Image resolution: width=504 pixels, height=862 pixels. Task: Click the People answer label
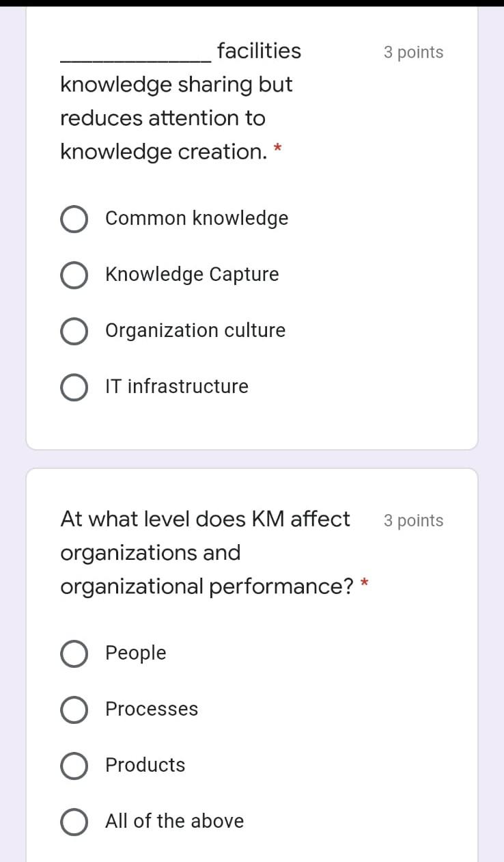(135, 653)
